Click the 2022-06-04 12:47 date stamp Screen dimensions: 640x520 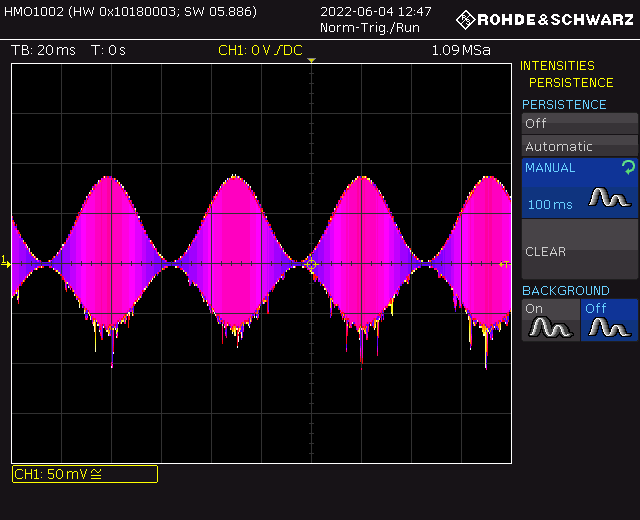376,11
